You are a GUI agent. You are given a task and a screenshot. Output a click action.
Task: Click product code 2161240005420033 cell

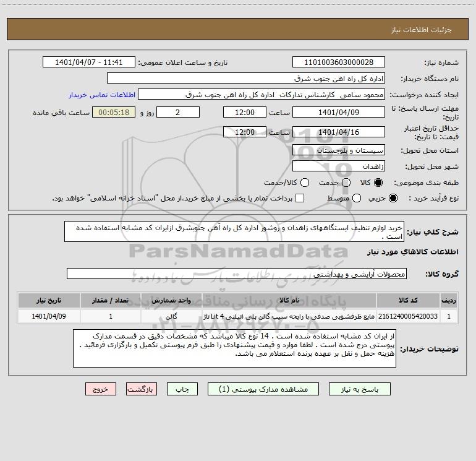tap(408, 316)
